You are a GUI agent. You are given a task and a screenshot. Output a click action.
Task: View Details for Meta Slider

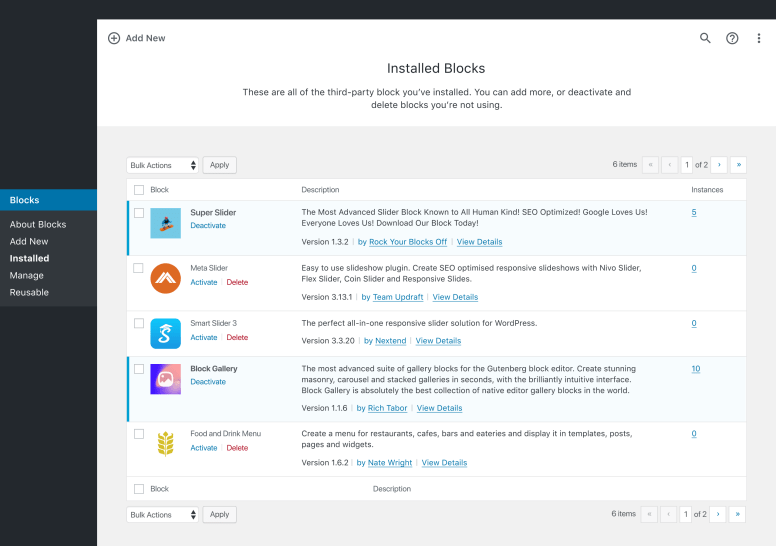pos(455,297)
